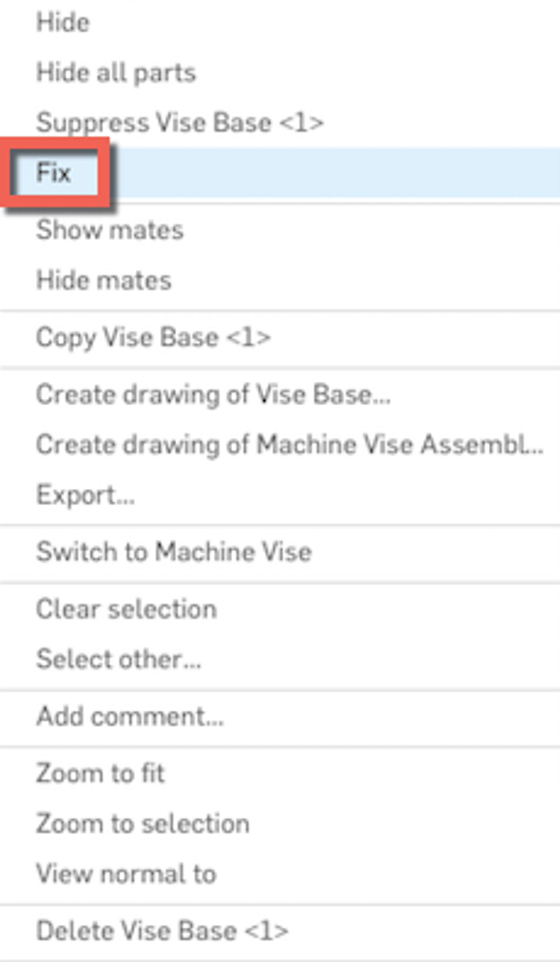Open the Export option

pyautogui.click(x=85, y=495)
